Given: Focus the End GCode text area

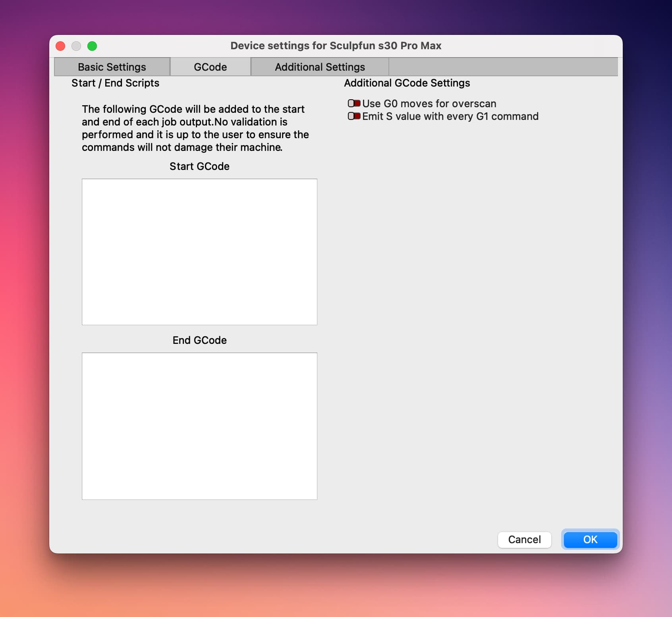Looking at the screenshot, I should (x=199, y=426).
